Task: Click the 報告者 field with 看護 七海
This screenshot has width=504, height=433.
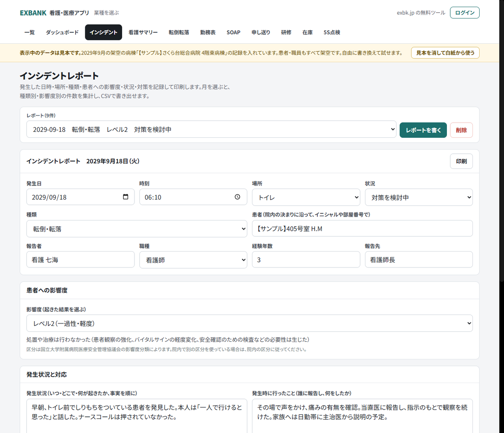Action: 80,260
